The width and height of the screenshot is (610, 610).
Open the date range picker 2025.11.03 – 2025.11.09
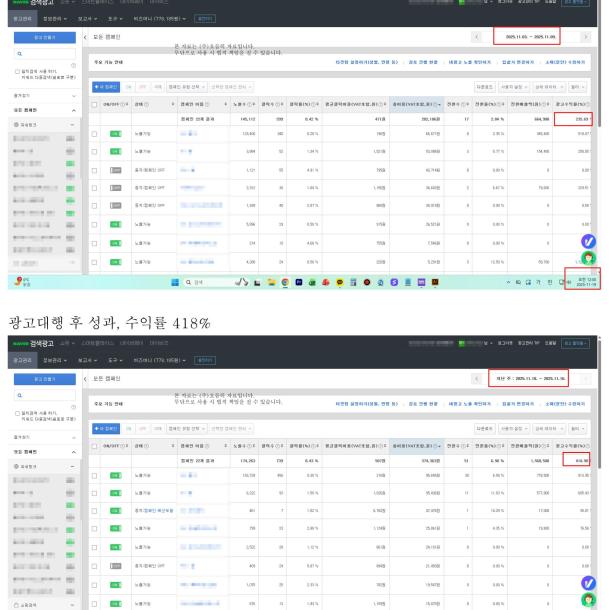pyautogui.click(x=532, y=36)
